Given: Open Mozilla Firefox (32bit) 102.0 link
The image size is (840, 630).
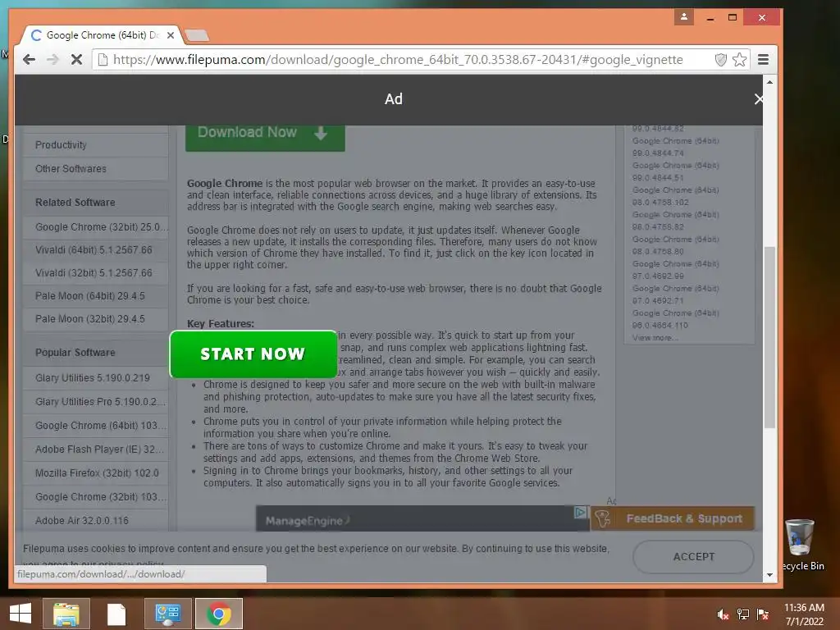Looking at the screenshot, I should point(95,473).
